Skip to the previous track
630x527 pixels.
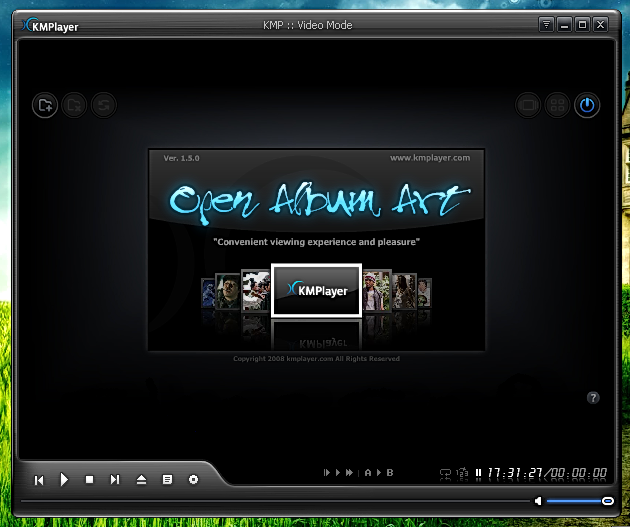pyautogui.click(x=39, y=480)
